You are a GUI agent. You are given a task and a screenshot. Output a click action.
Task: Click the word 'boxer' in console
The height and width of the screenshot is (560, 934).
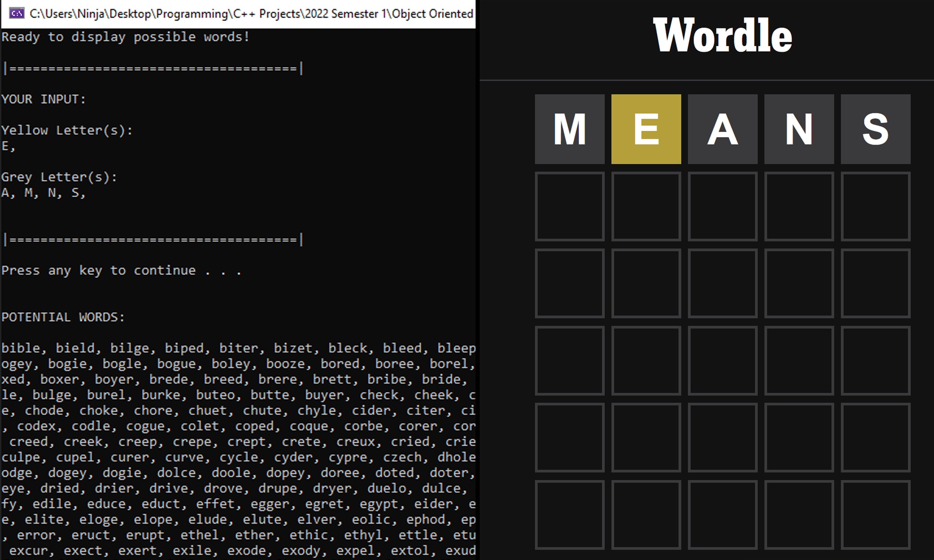coord(59,379)
